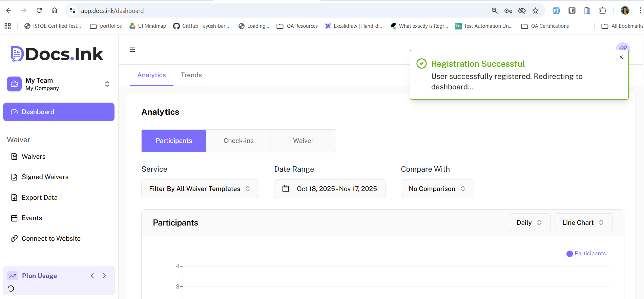The width and height of the screenshot is (644, 299).
Task: Dismiss the Registration Successful notification
Action: tap(621, 57)
